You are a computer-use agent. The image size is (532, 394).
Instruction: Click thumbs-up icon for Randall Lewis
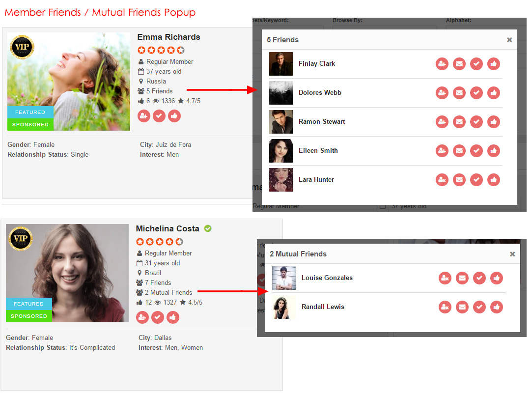(x=497, y=307)
